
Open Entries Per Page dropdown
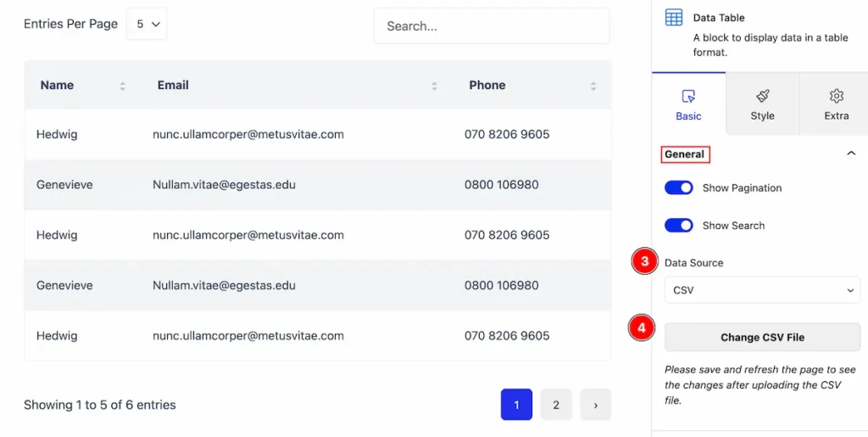[x=147, y=24]
